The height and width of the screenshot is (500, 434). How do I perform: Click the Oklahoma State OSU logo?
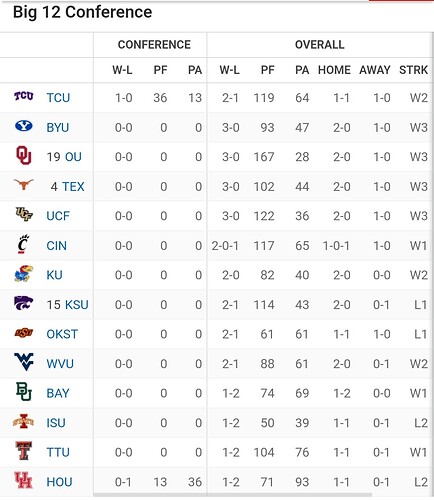(x=24, y=333)
